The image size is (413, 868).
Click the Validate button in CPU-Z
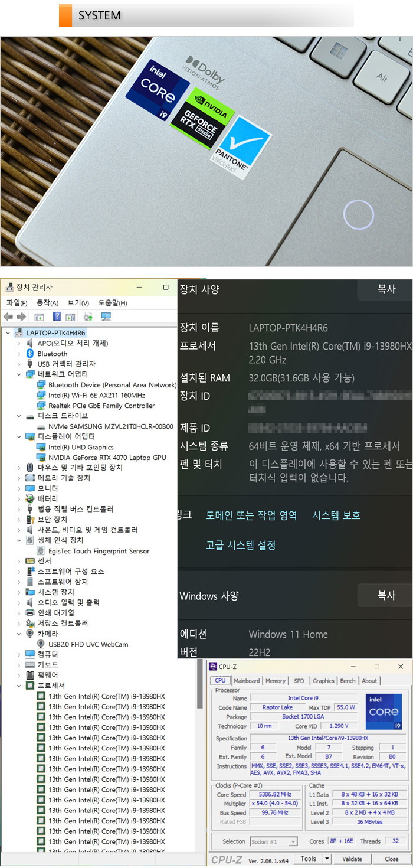352,859
